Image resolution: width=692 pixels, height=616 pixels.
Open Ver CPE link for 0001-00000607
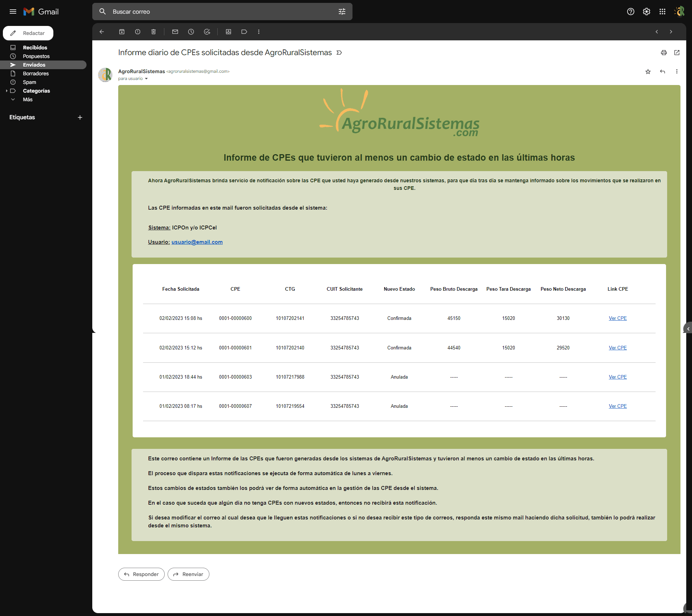coord(618,406)
